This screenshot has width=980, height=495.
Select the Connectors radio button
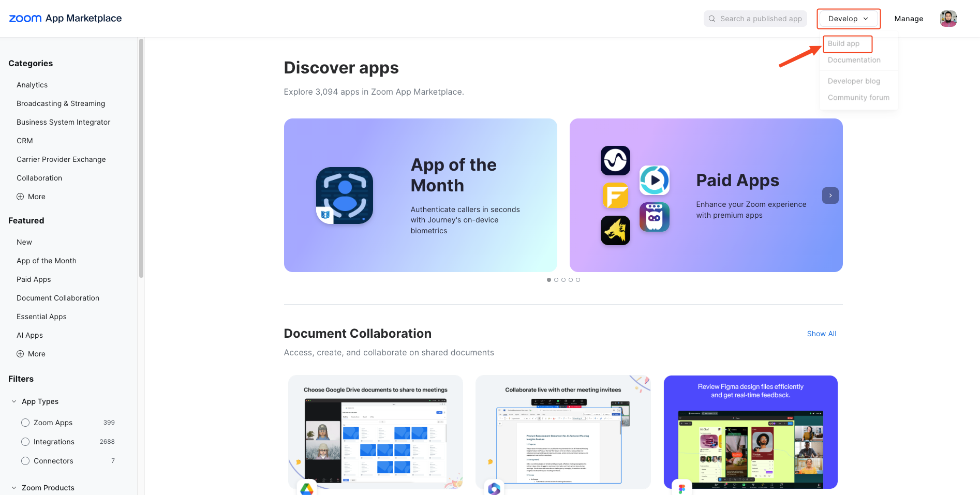click(x=25, y=461)
